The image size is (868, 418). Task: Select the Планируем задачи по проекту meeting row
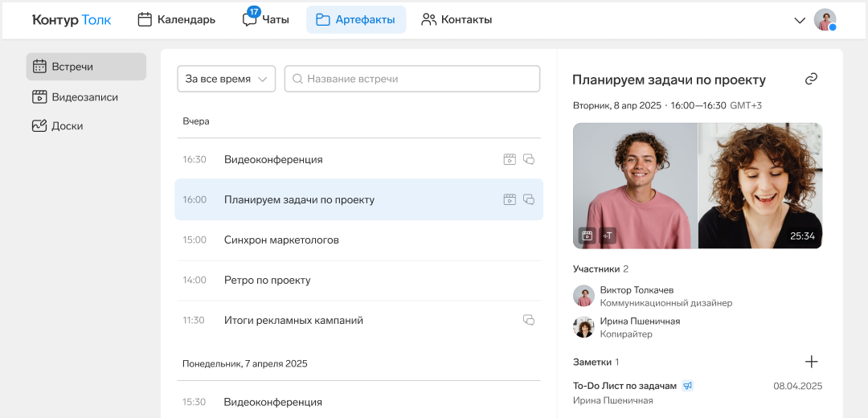(x=358, y=199)
